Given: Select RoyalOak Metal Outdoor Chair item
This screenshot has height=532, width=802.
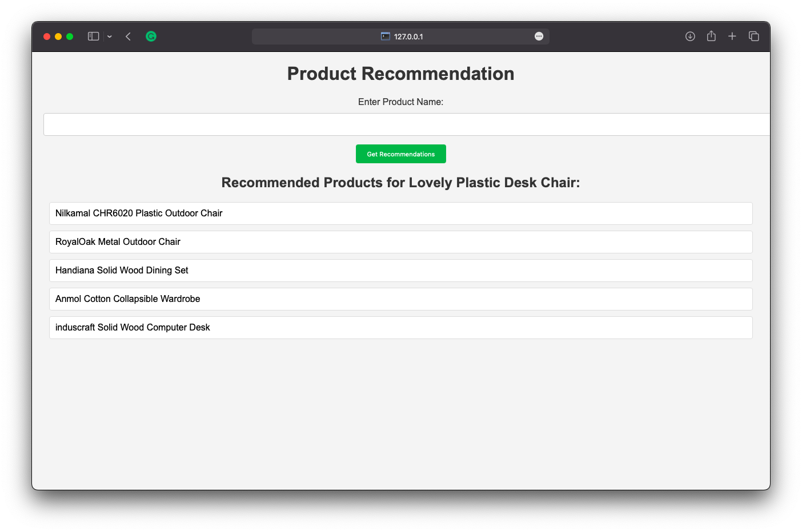Looking at the screenshot, I should [x=401, y=242].
